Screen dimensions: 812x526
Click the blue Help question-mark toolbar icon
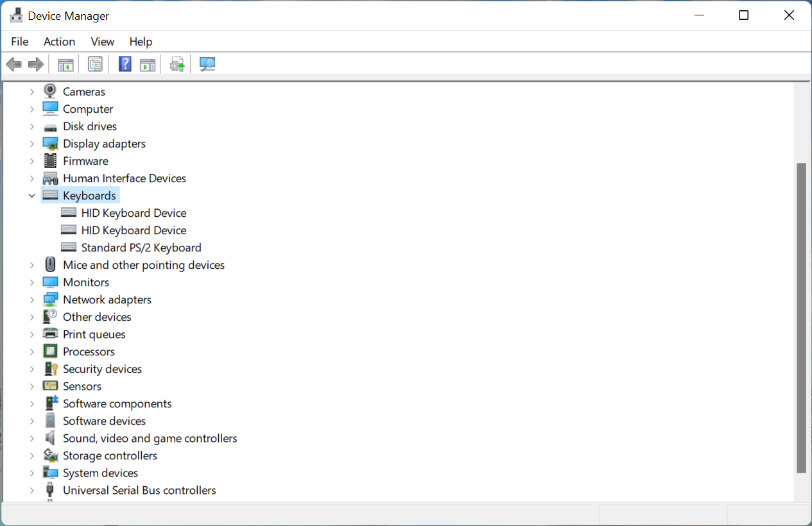[125, 64]
